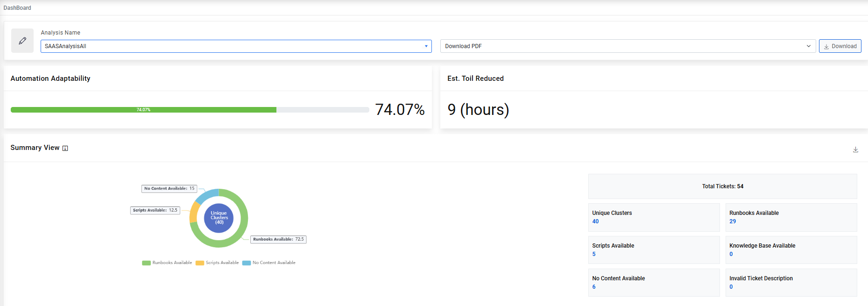Image resolution: width=868 pixels, height=306 pixels.
Task: Toggle Scripts Available series in chart legend
Action: (x=217, y=263)
